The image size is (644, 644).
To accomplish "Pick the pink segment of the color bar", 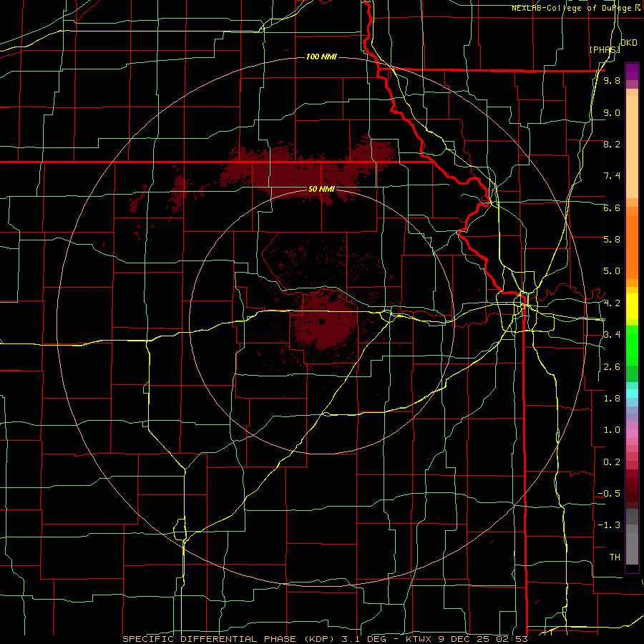I will (x=632, y=434).
